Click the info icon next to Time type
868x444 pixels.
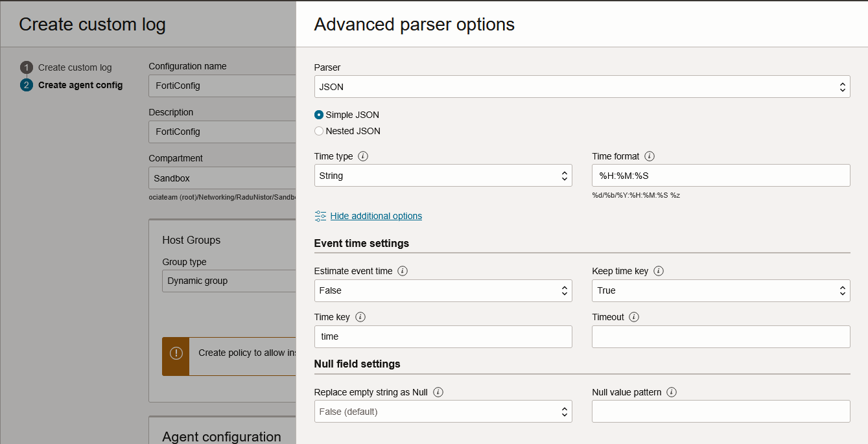click(x=363, y=156)
